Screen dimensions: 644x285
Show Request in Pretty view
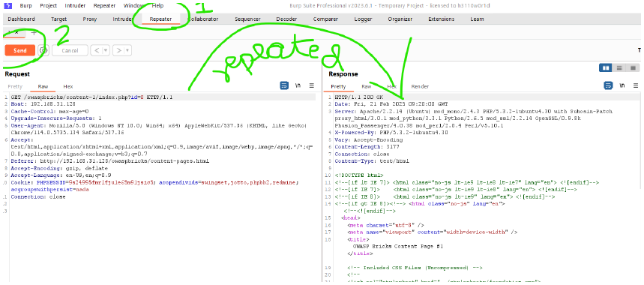click(15, 87)
